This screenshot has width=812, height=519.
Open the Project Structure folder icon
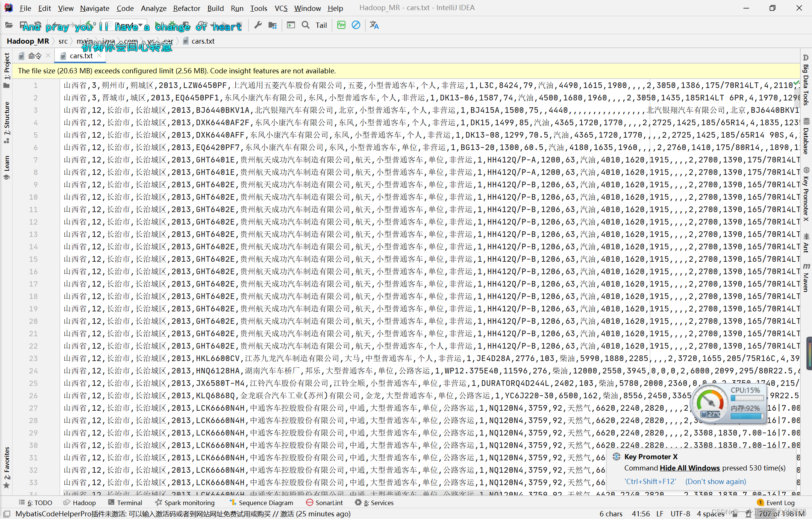[x=273, y=25]
